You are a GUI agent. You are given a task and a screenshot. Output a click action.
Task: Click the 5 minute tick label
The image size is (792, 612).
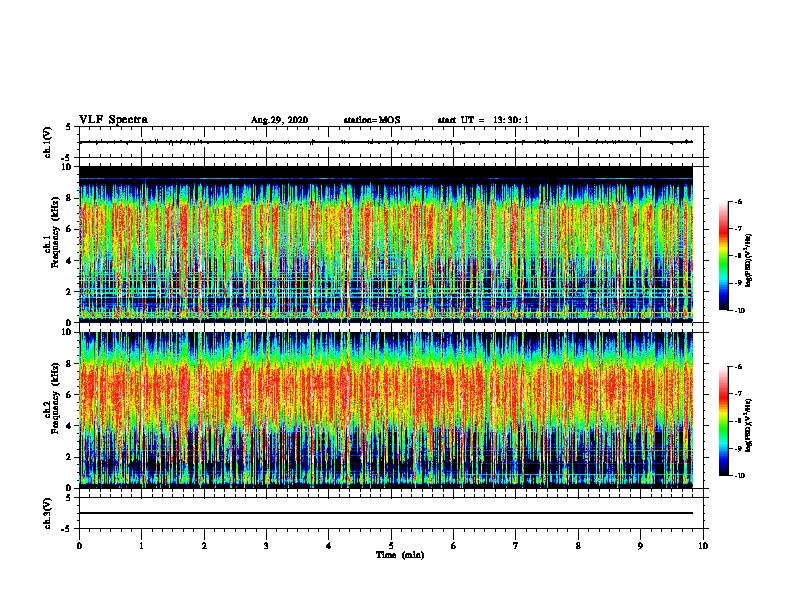[x=391, y=546]
